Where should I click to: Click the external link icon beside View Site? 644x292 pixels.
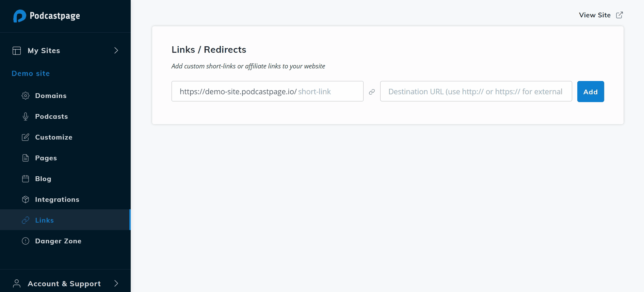click(x=619, y=15)
